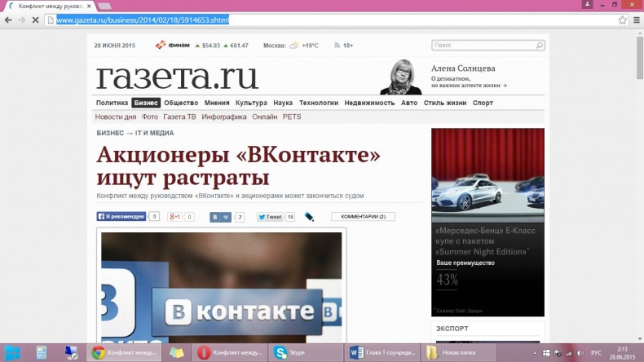Open the Политика section

[112, 103]
